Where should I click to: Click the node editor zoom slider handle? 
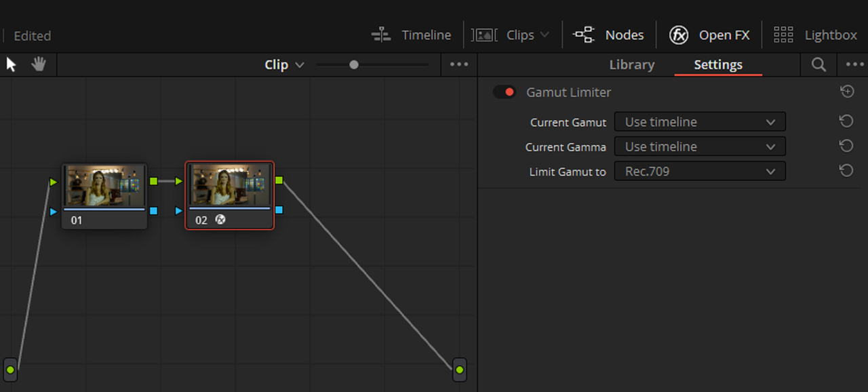[354, 64]
